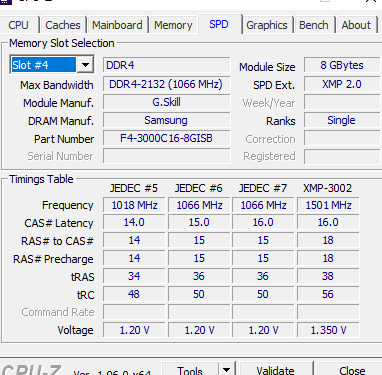Go to the Mainboard tab
The width and height of the screenshot is (382, 375).
pos(117,25)
